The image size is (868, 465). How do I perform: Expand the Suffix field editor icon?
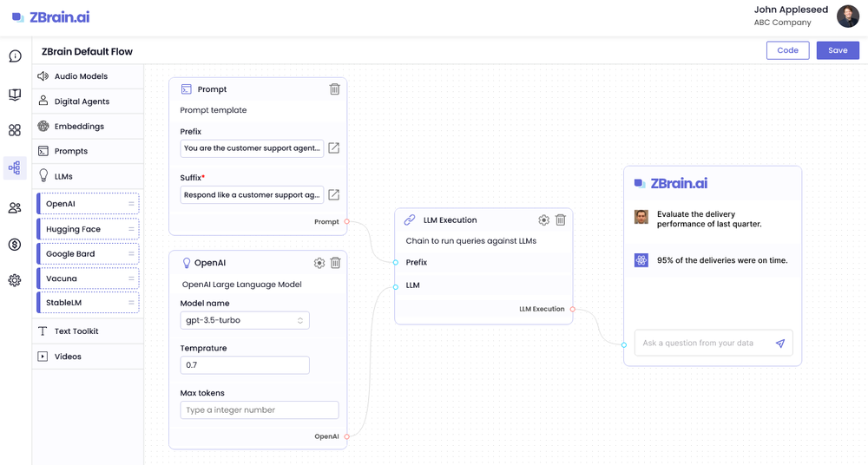(333, 195)
